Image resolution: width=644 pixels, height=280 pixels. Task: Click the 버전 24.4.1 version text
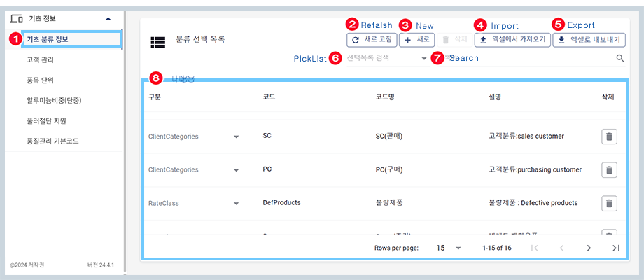(x=101, y=265)
